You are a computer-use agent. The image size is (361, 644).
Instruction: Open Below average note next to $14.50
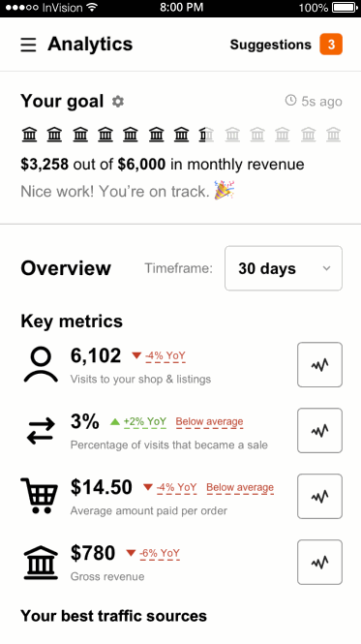click(240, 487)
